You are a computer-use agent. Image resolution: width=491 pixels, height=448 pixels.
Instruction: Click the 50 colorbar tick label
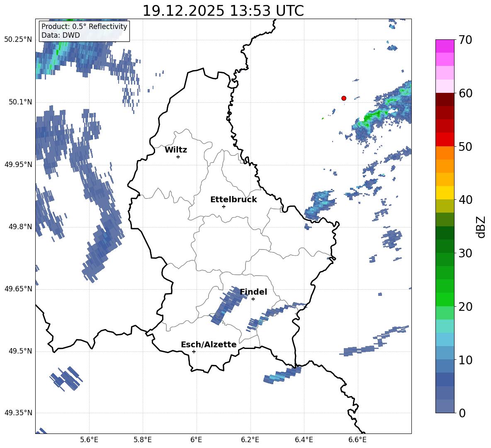(465, 146)
